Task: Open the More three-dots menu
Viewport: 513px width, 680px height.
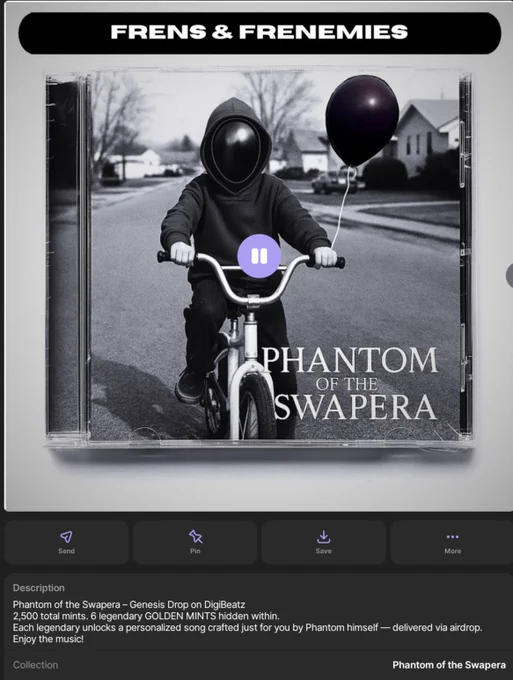Action: (x=452, y=537)
